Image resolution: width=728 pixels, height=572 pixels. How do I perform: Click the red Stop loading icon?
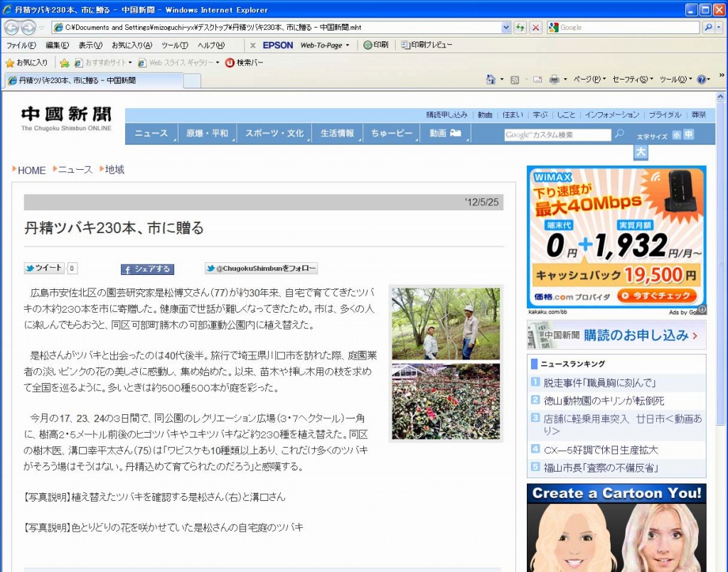[x=535, y=28]
